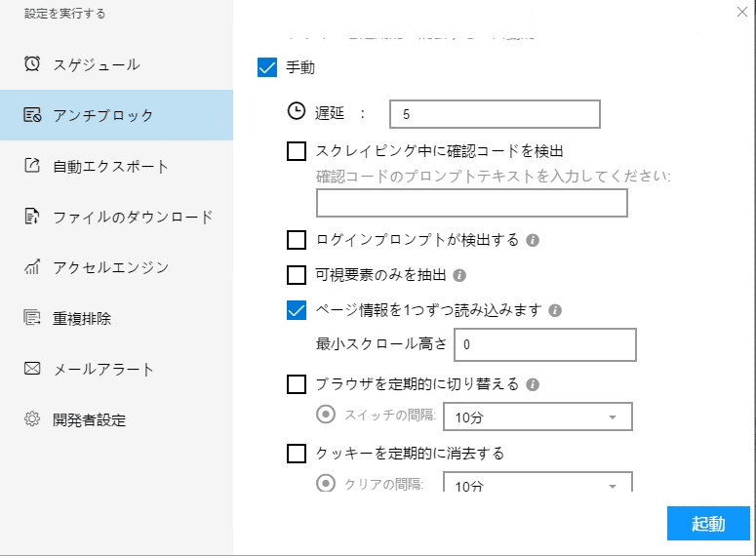Click the schedule clock icon in sidebar
756x556 pixels.
(x=32, y=64)
